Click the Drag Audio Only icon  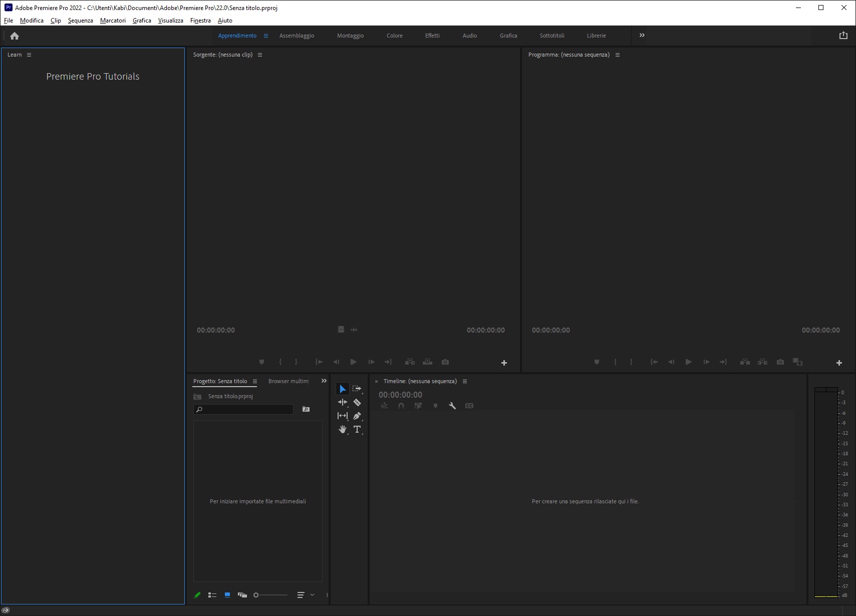[354, 330]
